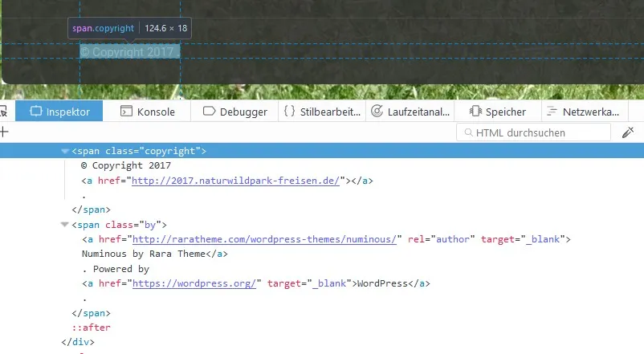This screenshot has height=354, width=644.
Task: Click the wordpress.org href link
Action: pos(194,283)
